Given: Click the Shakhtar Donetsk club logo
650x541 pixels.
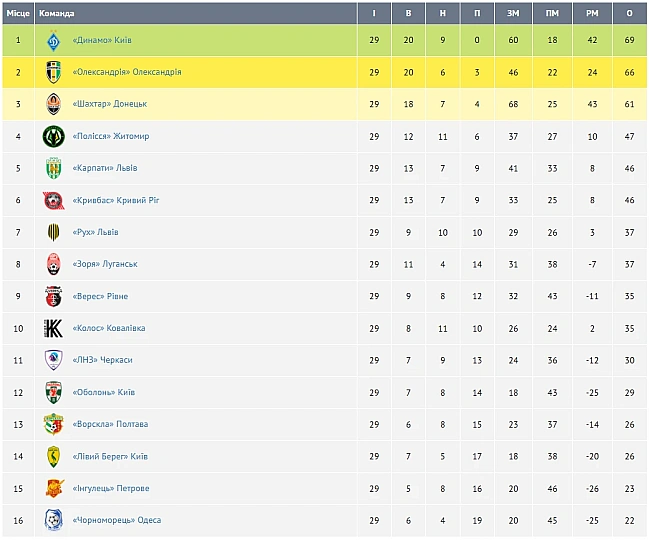Looking at the screenshot, I should pyautogui.click(x=54, y=104).
